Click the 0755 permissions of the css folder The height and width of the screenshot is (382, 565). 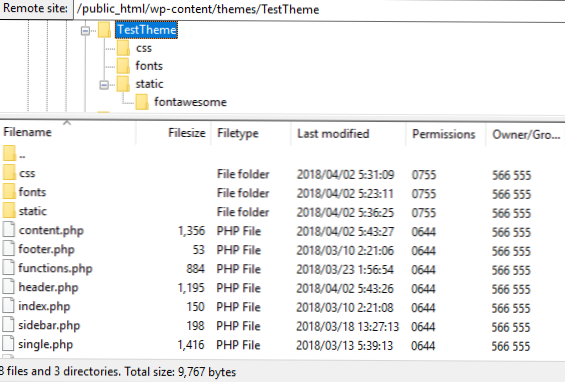coord(424,175)
